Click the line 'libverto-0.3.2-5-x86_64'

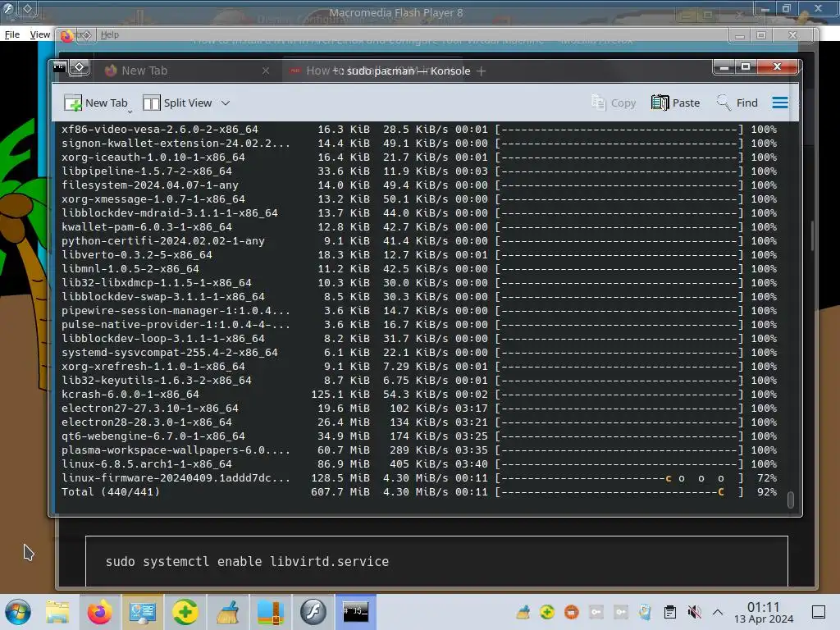pos(137,255)
